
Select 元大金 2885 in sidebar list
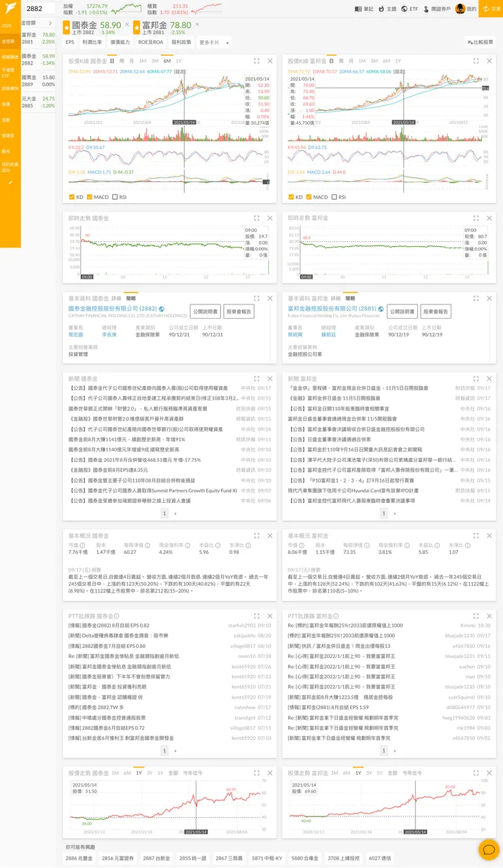[x=38, y=102]
